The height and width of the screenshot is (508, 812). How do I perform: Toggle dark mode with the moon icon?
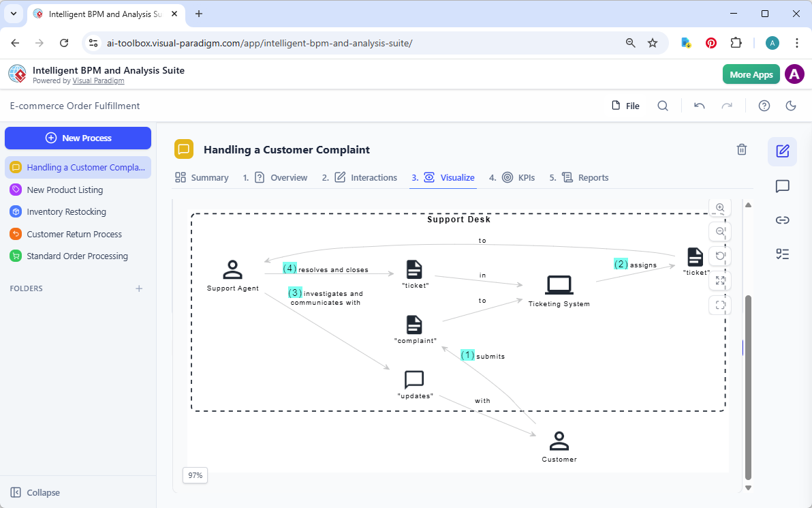coord(791,106)
